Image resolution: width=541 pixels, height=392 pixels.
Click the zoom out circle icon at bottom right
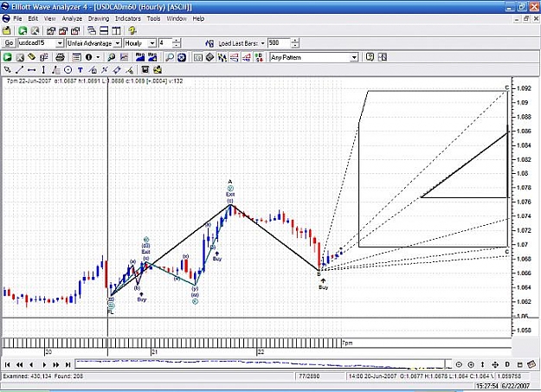pyautogui.click(x=459, y=364)
